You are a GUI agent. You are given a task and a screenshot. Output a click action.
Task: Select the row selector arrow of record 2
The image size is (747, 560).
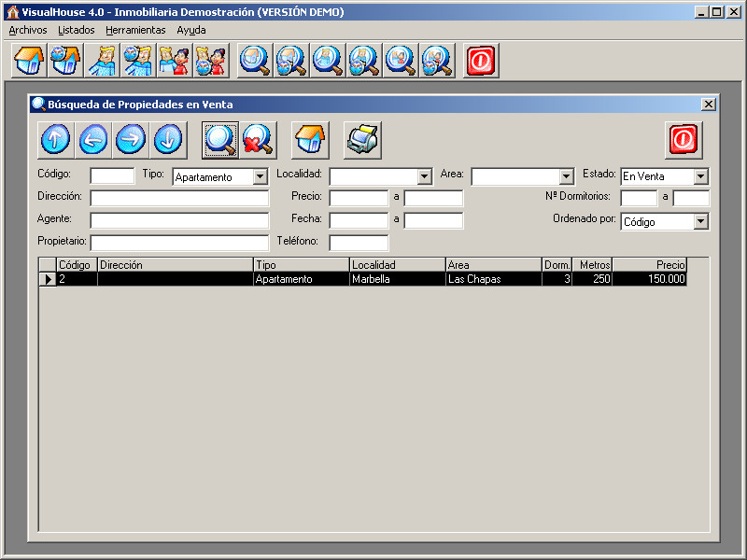tap(48, 279)
